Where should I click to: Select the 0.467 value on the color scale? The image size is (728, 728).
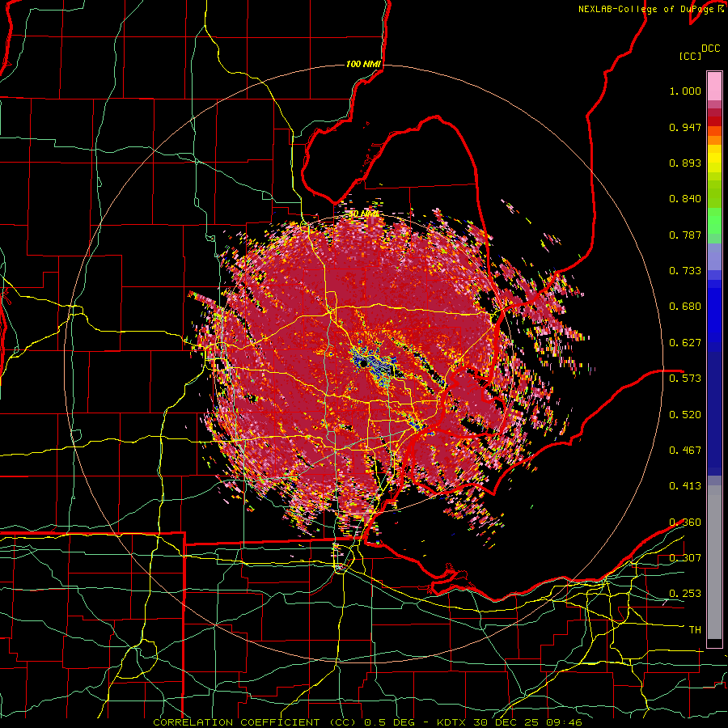[x=685, y=450]
